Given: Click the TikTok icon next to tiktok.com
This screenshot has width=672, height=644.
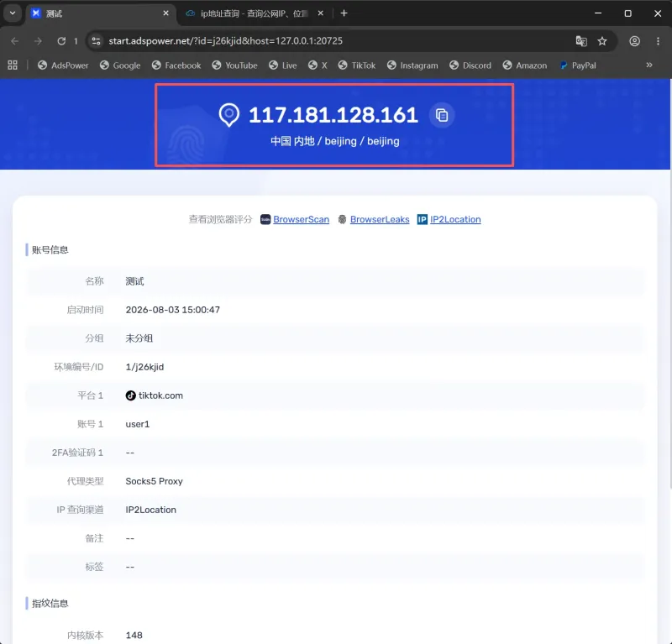Looking at the screenshot, I should (131, 395).
